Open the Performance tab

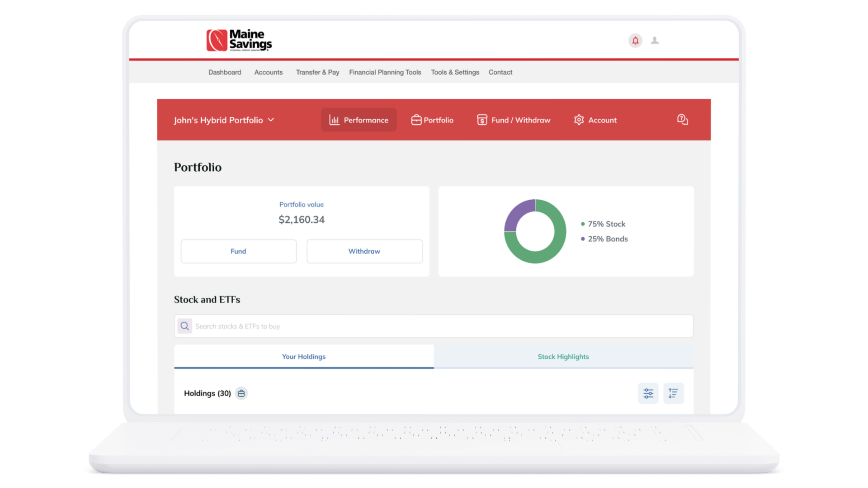(x=359, y=120)
